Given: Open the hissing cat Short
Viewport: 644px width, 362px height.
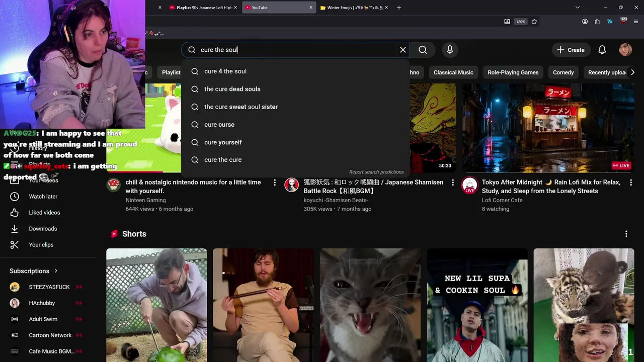Looking at the screenshot, I should pyautogui.click(x=370, y=305).
